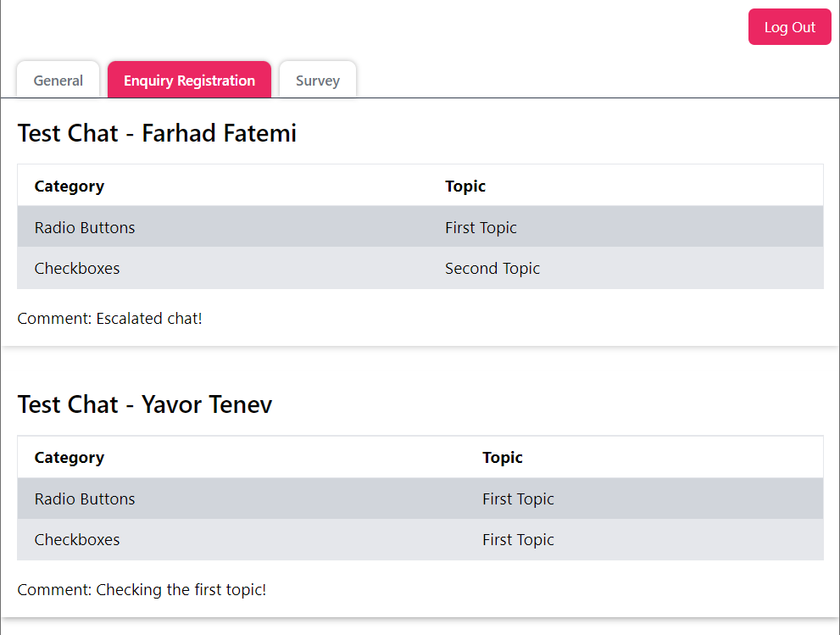
Task: Click the Test Chat - Yavor Tenev heading
Action: point(145,404)
